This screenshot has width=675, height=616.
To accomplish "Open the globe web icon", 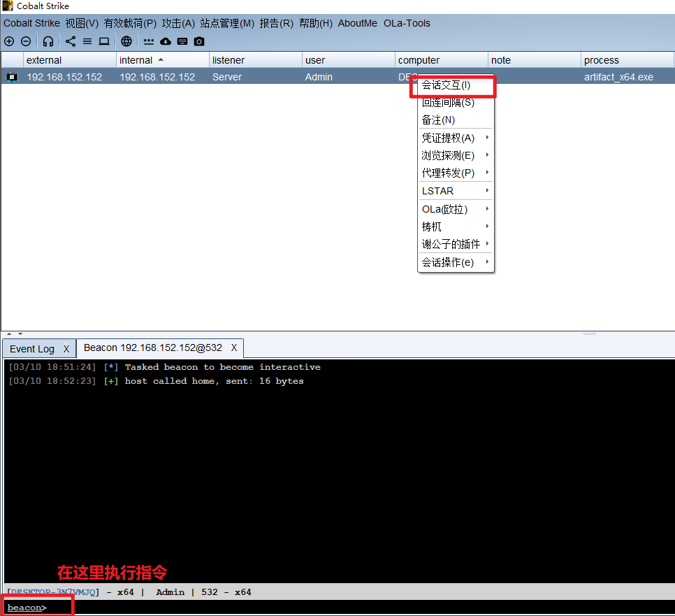I will click(x=126, y=41).
